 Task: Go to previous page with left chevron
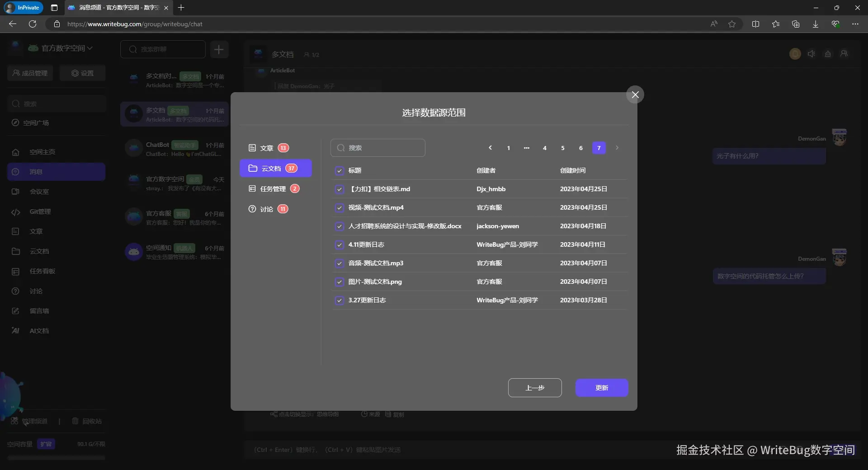[x=490, y=148]
